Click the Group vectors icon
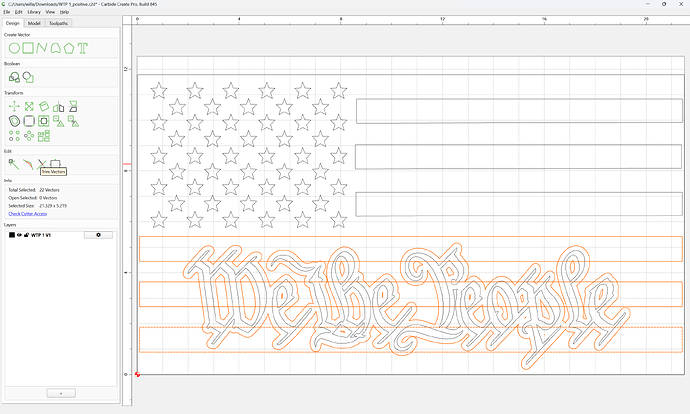Screen dimensions: 690x414 coord(59,121)
